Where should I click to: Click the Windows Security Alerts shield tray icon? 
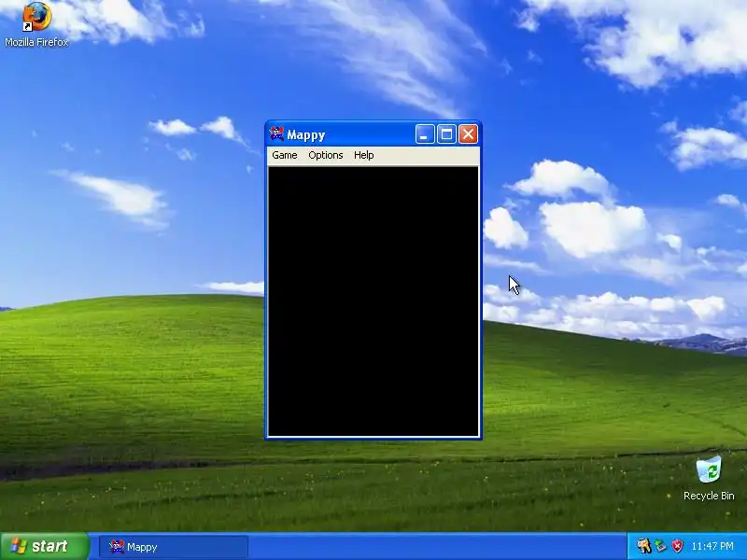coord(677,546)
